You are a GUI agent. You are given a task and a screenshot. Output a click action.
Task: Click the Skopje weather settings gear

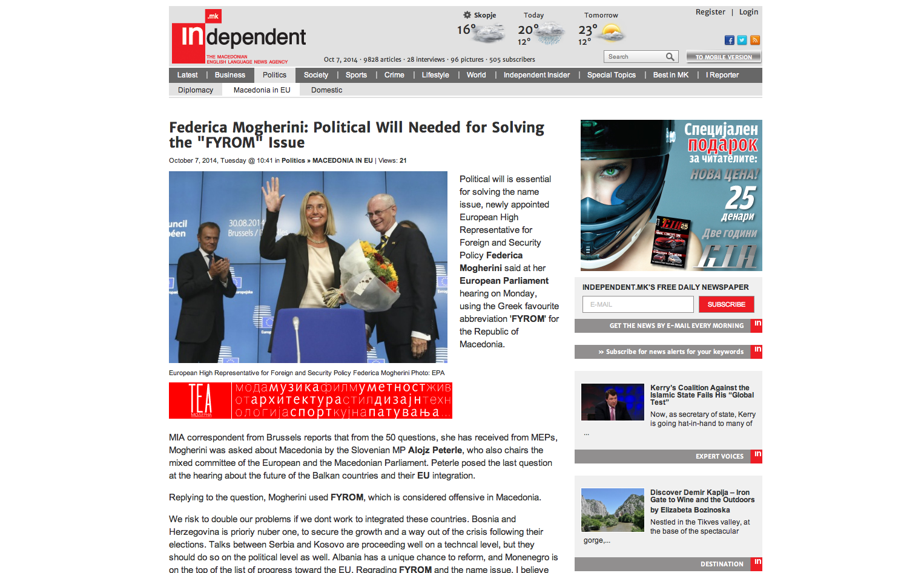tap(467, 15)
